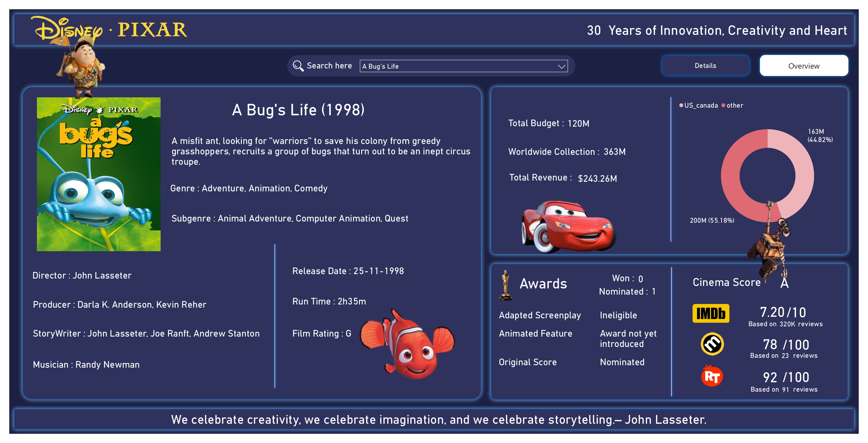This screenshot has width=868, height=443.
Task: Click the Rotten Tomatoes 92/100 score
Action: tap(786, 377)
